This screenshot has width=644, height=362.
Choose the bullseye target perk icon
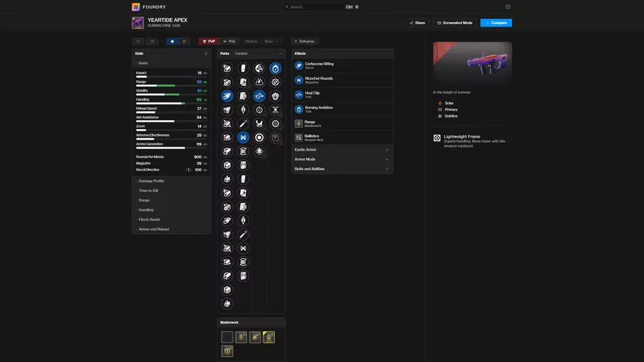point(259,138)
